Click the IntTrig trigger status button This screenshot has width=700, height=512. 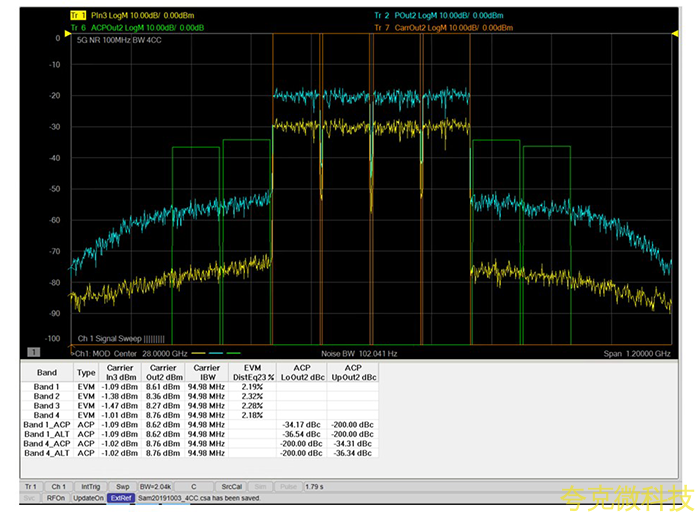(x=90, y=485)
